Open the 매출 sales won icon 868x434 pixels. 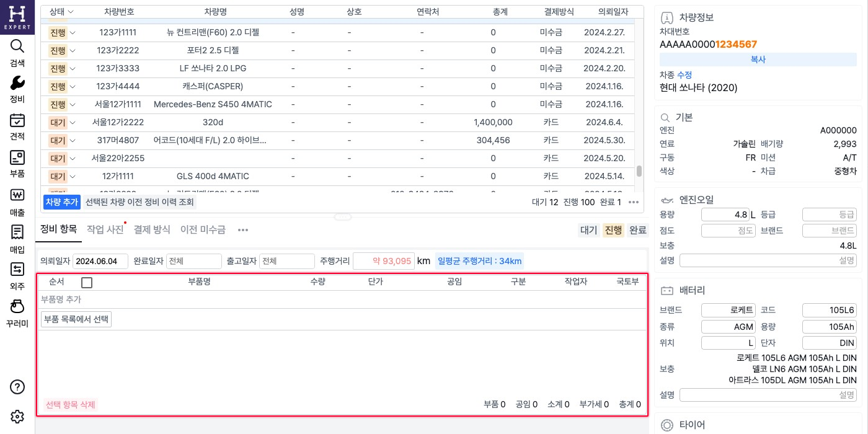pyautogui.click(x=17, y=195)
